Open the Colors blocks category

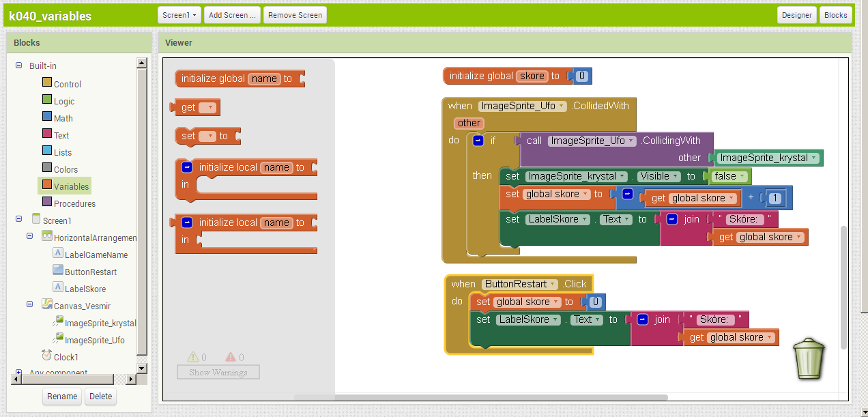click(66, 169)
